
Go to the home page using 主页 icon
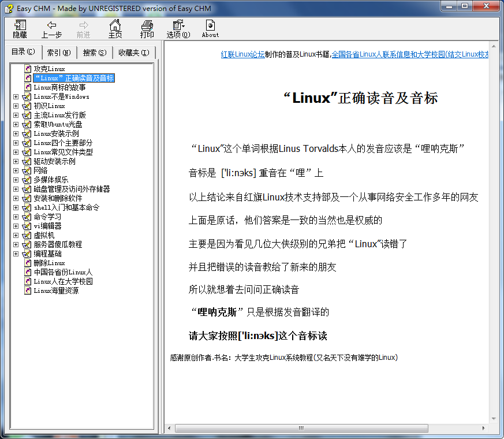[x=115, y=28]
